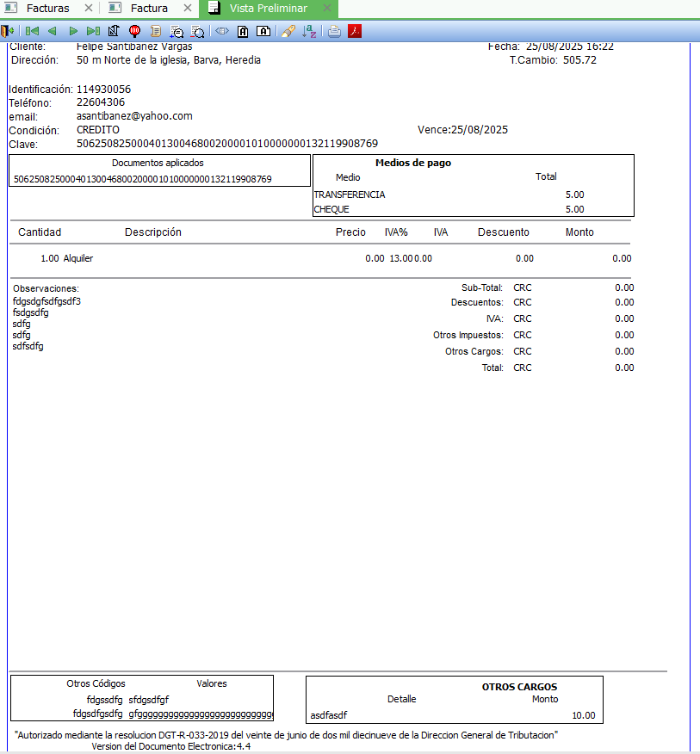Zoom out with the magnifier minus icon
Screen dimensions: 700x754
click(x=198, y=32)
